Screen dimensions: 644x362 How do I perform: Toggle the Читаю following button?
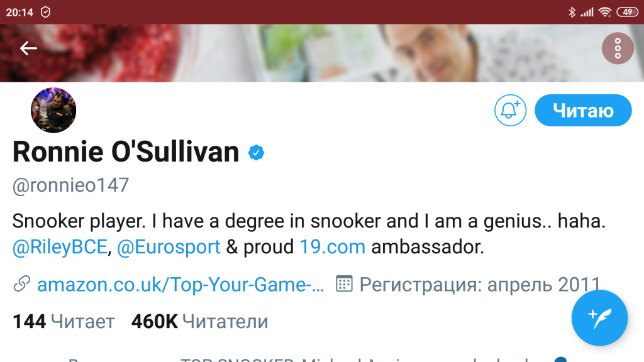point(583,111)
